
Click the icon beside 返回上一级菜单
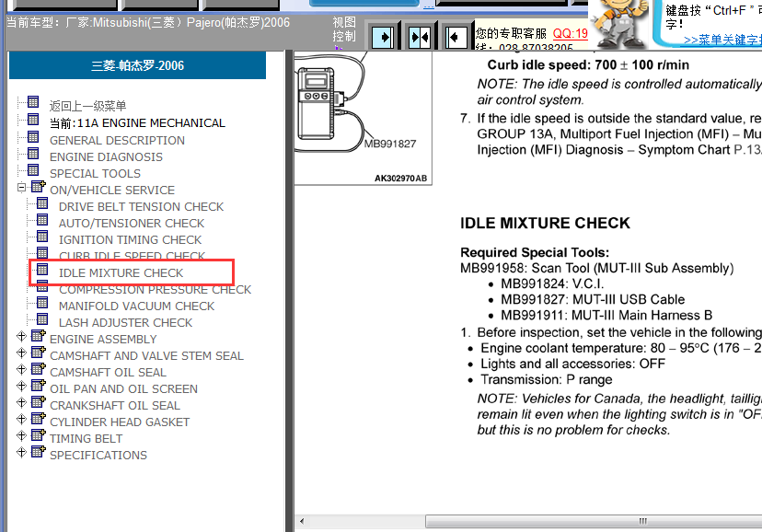point(33,102)
